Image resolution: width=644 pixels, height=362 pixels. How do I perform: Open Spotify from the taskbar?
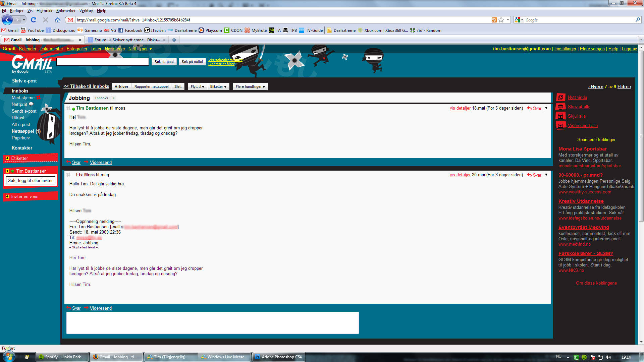pyautogui.click(x=62, y=357)
